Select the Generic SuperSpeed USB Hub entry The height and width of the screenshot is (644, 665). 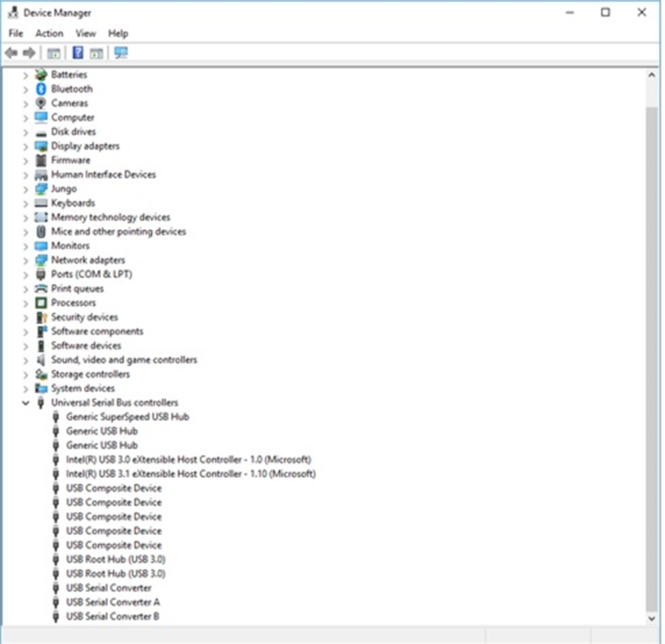point(128,417)
